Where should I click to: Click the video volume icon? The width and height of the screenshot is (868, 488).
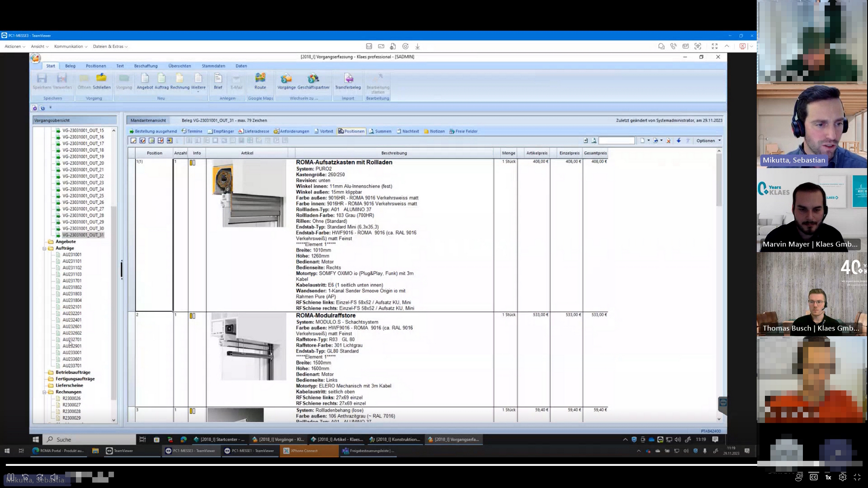(x=54, y=477)
